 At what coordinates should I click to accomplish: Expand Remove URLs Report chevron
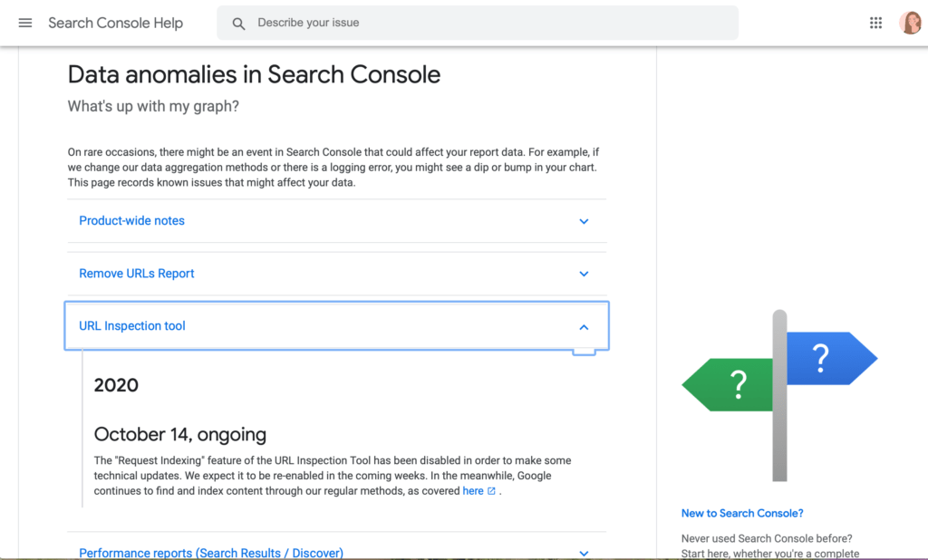pos(584,274)
